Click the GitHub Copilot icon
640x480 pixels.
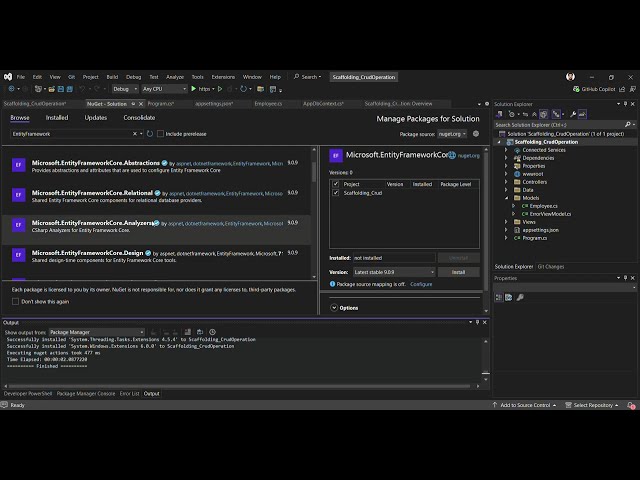point(576,89)
